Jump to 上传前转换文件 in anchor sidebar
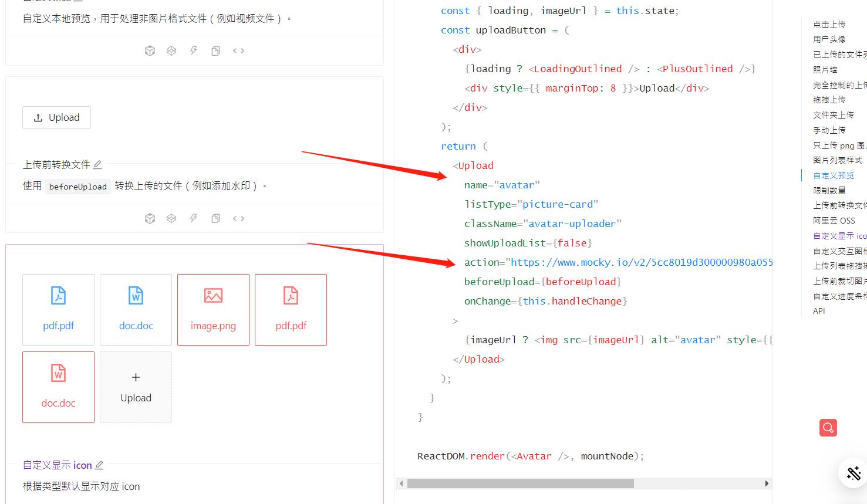867x504 pixels. point(840,205)
